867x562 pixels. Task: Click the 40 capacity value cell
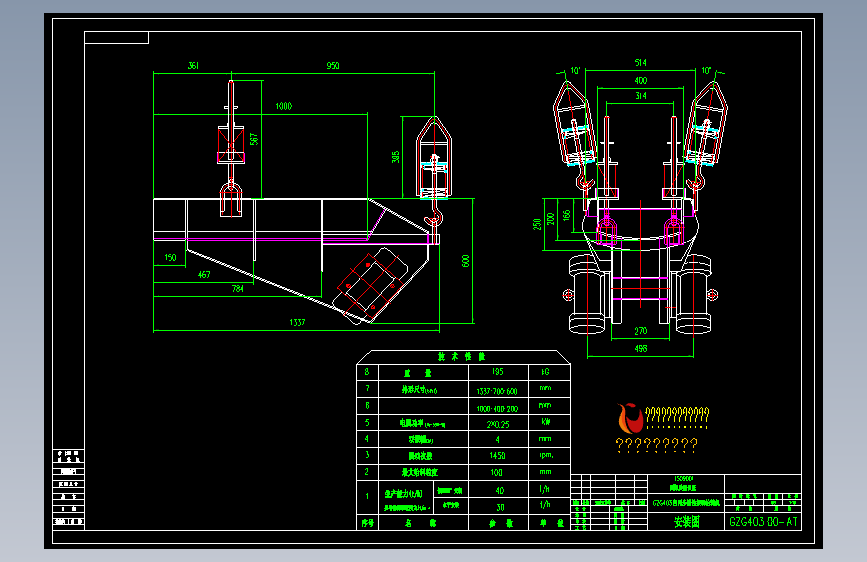500,491
